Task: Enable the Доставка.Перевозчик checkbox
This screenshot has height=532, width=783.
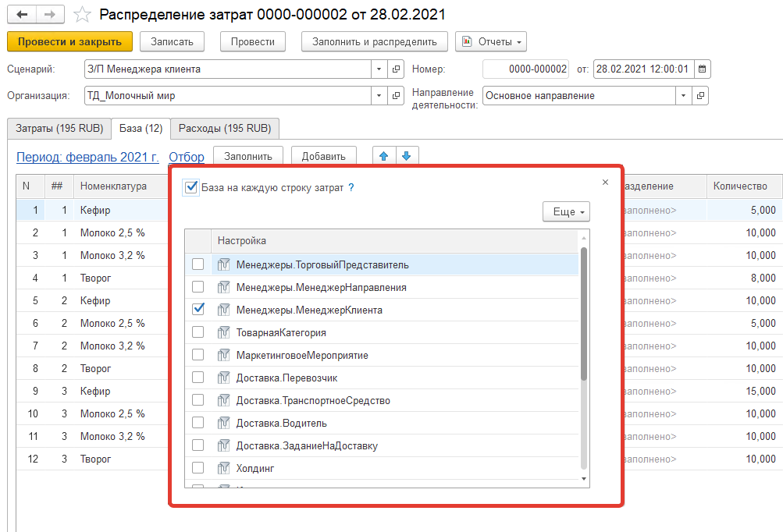Action: (198, 378)
